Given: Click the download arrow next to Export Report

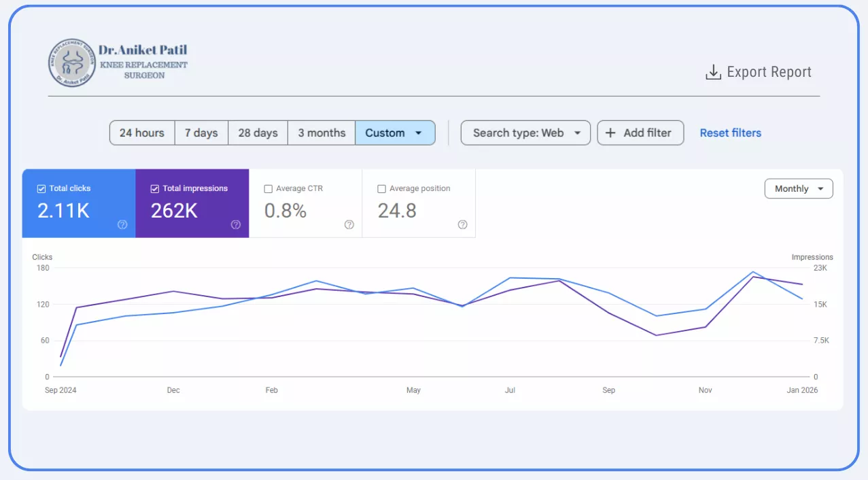Looking at the screenshot, I should pyautogui.click(x=712, y=71).
